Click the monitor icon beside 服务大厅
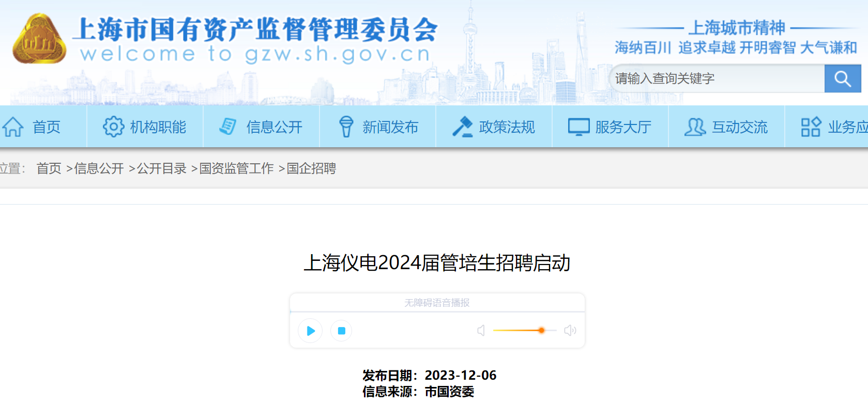Screen dimensions: 868x404 [x=578, y=127]
